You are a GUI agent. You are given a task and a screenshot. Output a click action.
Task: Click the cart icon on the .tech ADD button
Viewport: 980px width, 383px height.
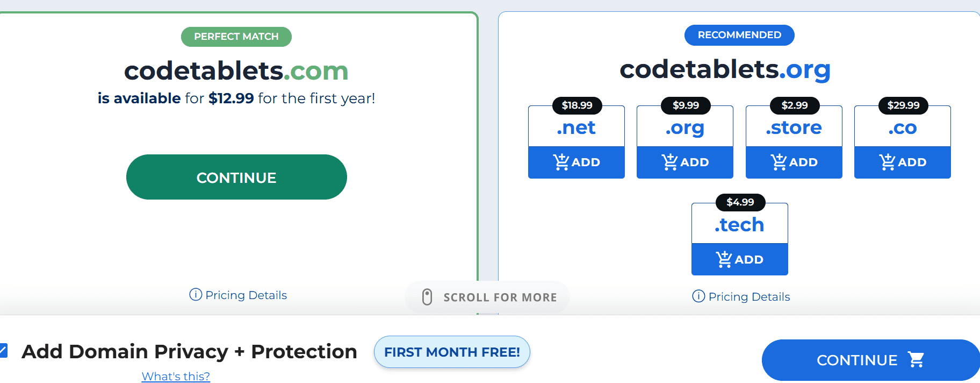pos(725,259)
